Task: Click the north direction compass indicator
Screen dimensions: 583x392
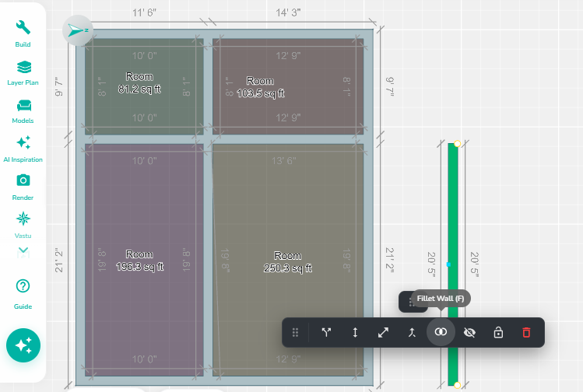Action: 78,30
